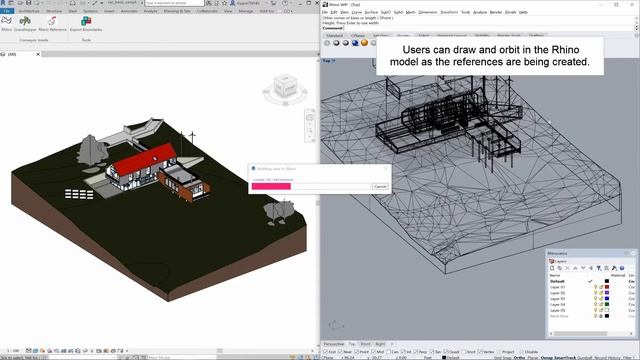Viewport: 640px width, 360px height.
Task: Toggle Osnap in Rhino status bar
Action: click(547, 358)
